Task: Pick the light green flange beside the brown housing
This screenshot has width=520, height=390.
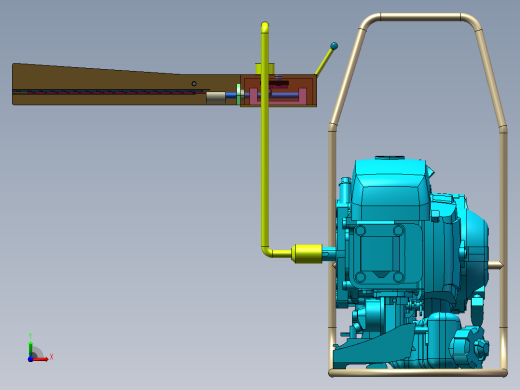Action: tap(239, 95)
